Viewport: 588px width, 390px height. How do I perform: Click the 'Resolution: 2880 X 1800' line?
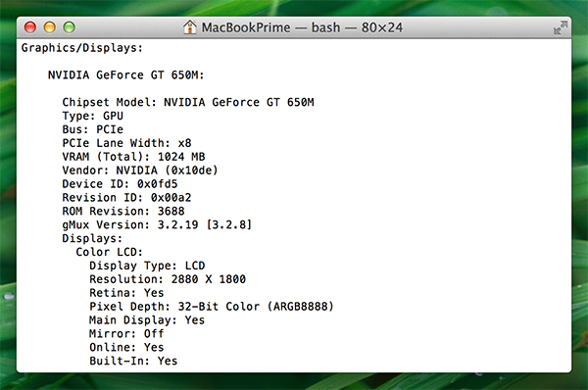[x=168, y=279]
